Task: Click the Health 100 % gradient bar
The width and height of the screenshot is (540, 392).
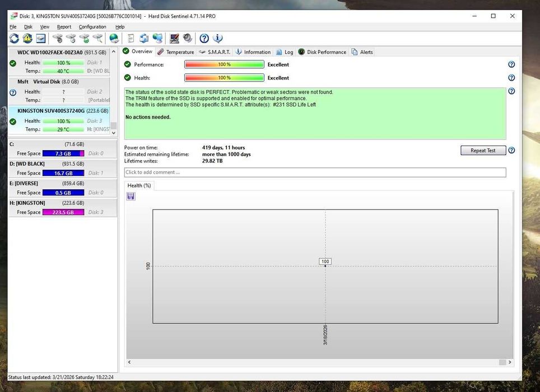Action: click(224, 78)
